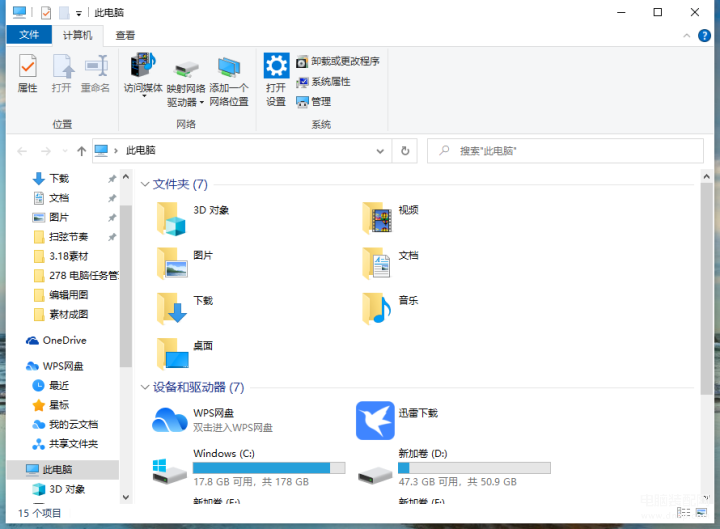This screenshot has width=720, height=529.
Task: Expand the address bar history dropdown
Action: [x=380, y=151]
